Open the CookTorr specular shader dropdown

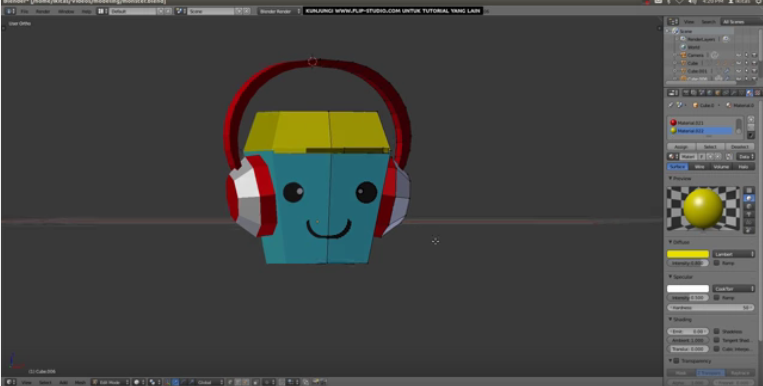pyautogui.click(x=733, y=289)
